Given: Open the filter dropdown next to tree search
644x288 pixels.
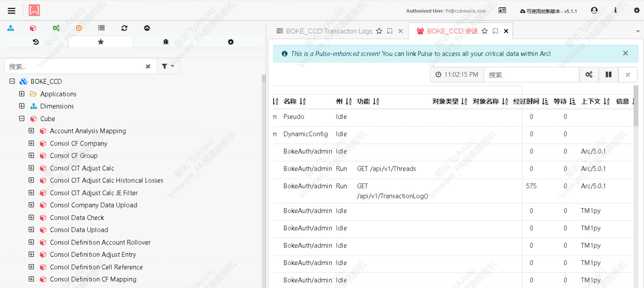Looking at the screenshot, I should [x=168, y=66].
